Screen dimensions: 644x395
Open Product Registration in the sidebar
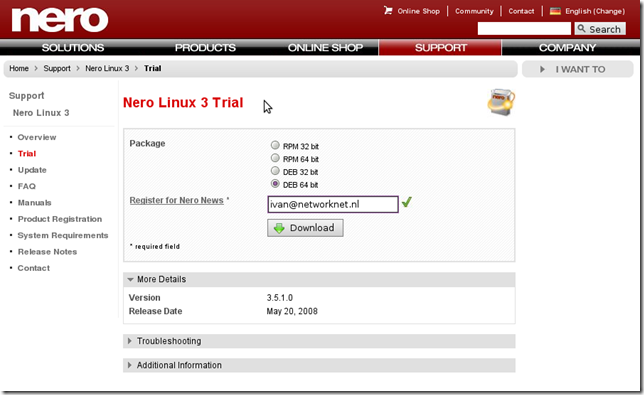pos(60,219)
